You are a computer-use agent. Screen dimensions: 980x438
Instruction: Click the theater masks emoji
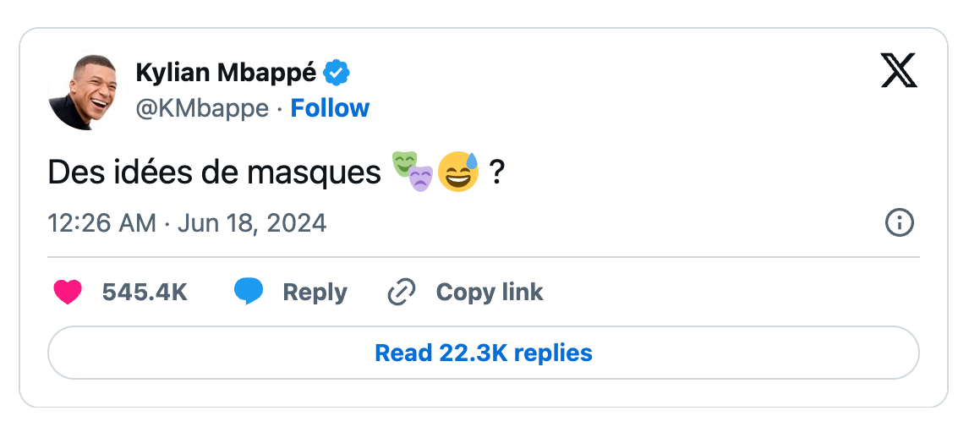pyautogui.click(x=413, y=171)
